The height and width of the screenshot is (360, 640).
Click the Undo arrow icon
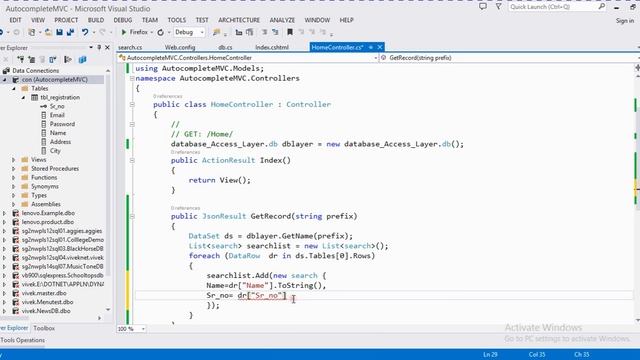coord(84,32)
